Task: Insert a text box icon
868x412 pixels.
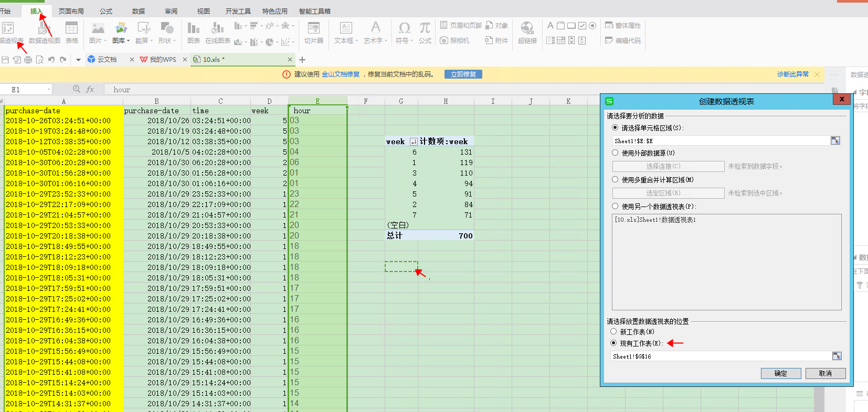Action: 346,28
